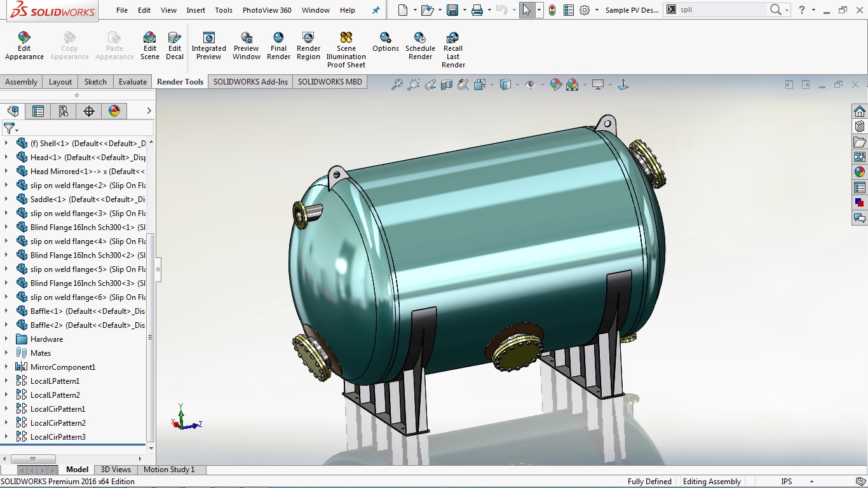Screen dimensions: 868x488
Task: Click the Zoom to Fit icon
Action: [x=397, y=85]
